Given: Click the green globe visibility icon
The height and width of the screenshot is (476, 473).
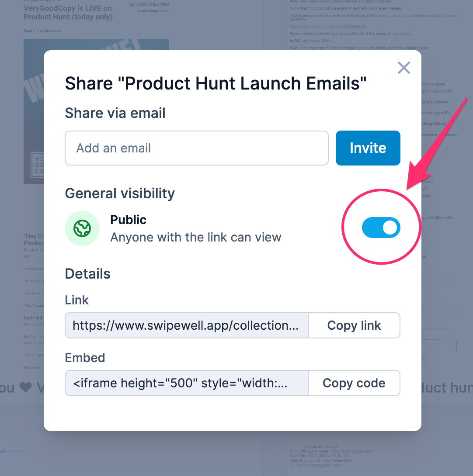Looking at the screenshot, I should (x=82, y=228).
